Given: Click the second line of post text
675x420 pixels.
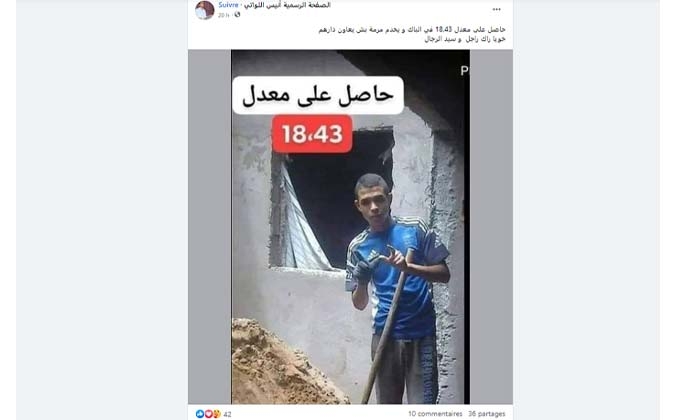Looking at the screenshot, I should pyautogui.click(x=465, y=39).
